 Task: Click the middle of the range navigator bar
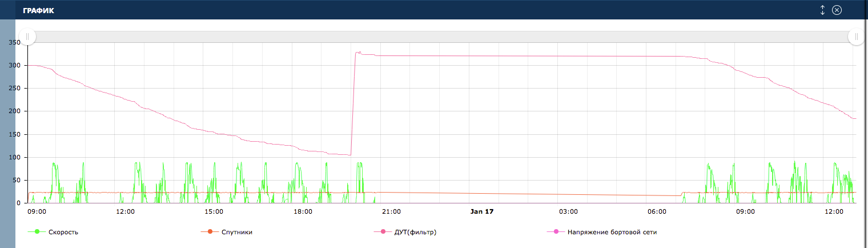pyautogui.click(x=442, y=37)
